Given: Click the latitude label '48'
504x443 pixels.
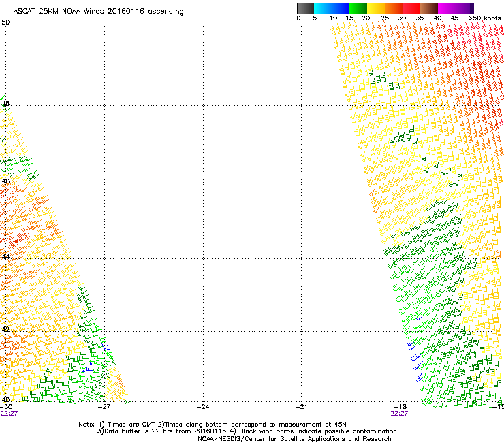Looking at the screenshot, I should tap(5, 104).
